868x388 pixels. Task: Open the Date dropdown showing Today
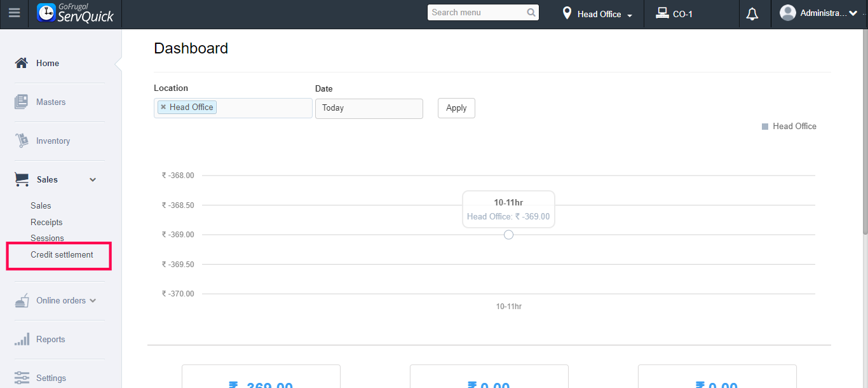pyautogui.click(x=369, y=108)
